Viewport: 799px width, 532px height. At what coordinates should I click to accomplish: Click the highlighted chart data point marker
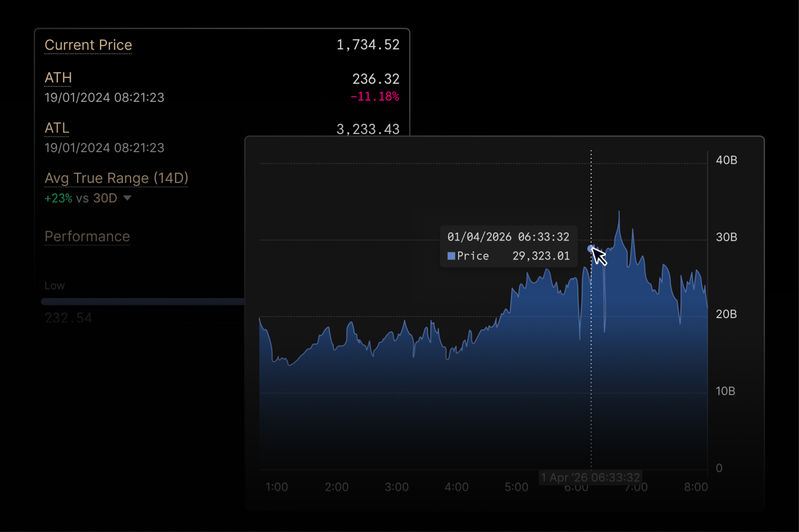click(x=591, y=249)
